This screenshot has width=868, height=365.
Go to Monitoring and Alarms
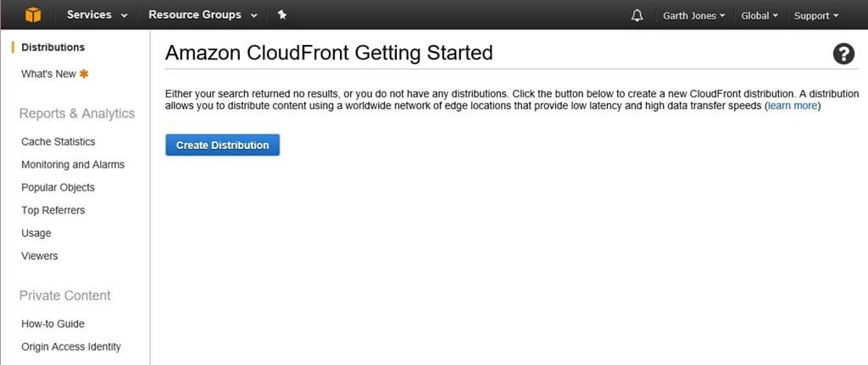click(73, 164)
